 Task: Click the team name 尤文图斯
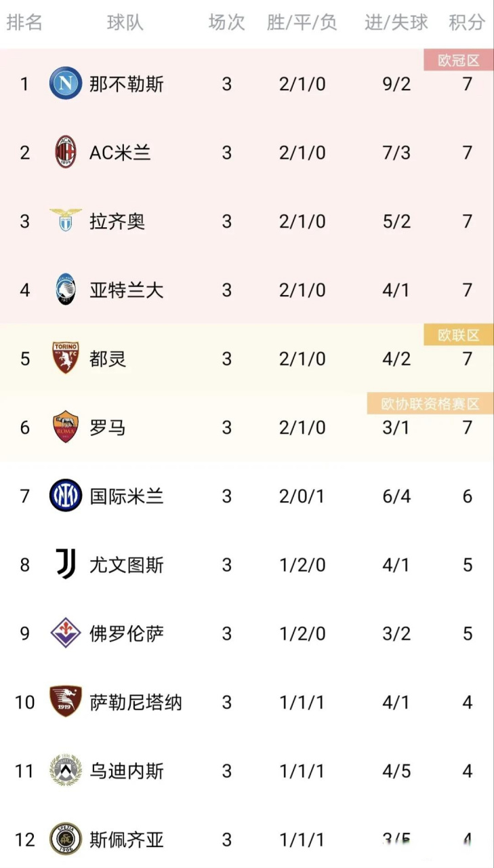pos(126,564)
